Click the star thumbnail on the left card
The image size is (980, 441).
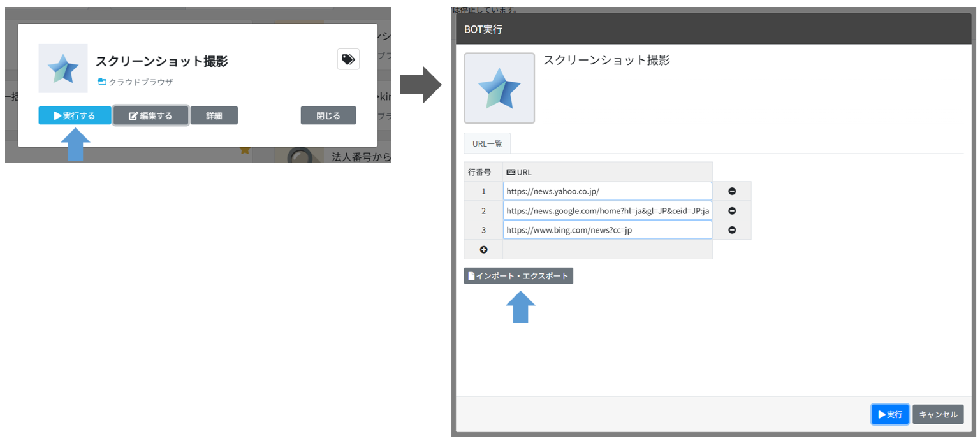[62, 68]
